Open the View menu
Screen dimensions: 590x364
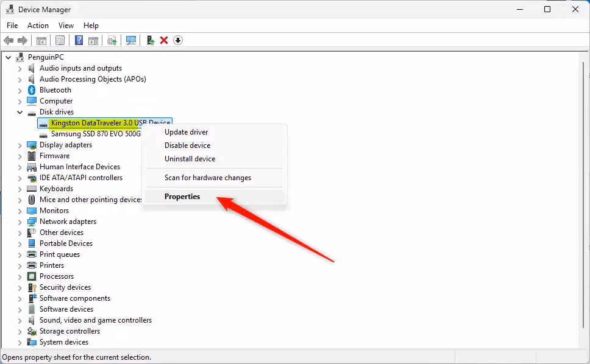point(66,26)
